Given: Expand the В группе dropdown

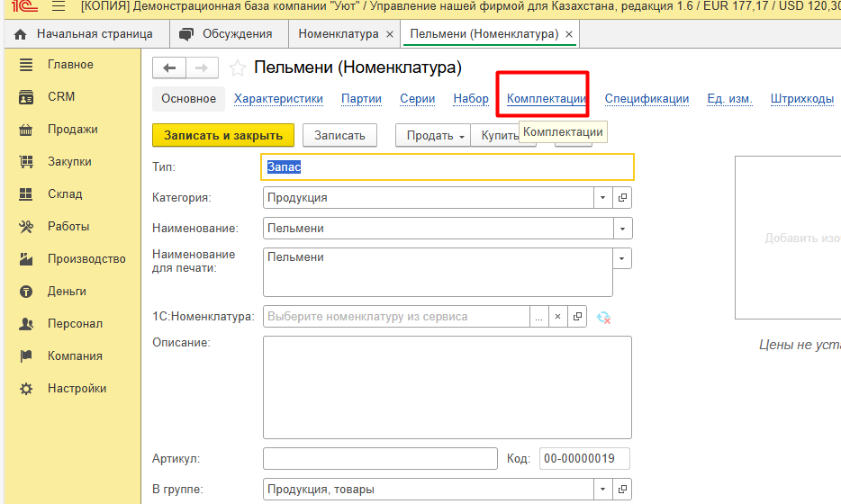Looking at the screenshot, I should point(602,490).
